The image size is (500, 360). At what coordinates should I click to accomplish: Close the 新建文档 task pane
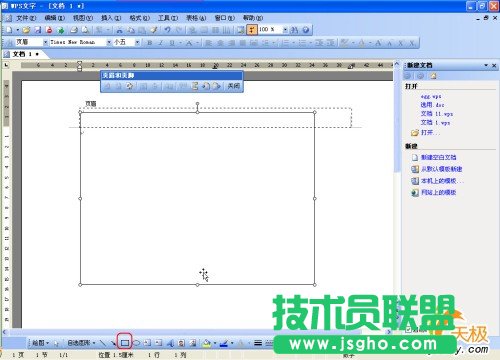click(x=494, y=65)
